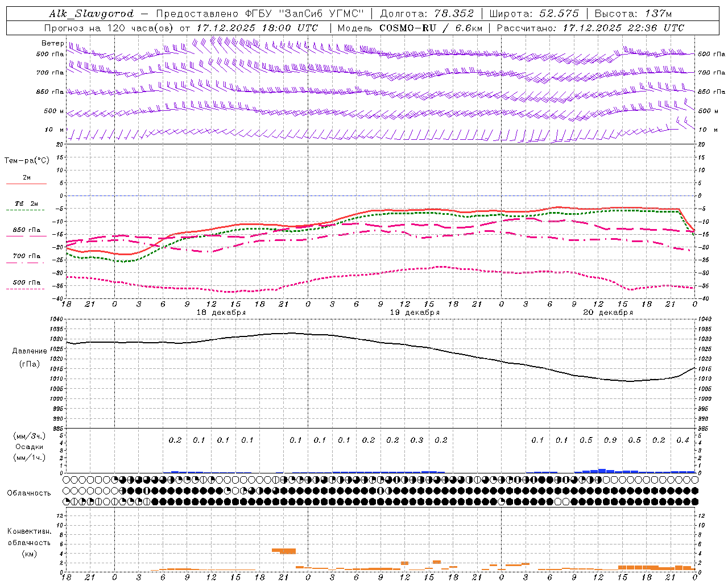728x582 pixels.
Task: Click the 850 гПа temperature legend line sample
Action: coord(26,236)
